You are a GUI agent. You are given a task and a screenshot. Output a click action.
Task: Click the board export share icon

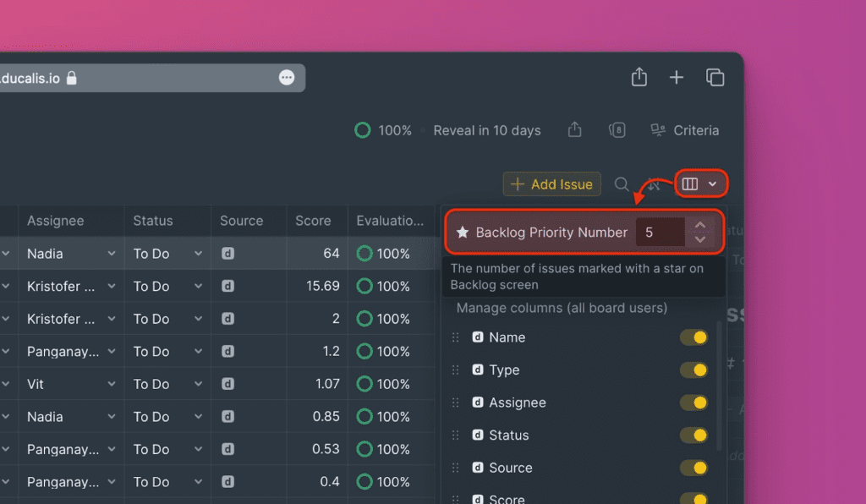click(575, 130)
